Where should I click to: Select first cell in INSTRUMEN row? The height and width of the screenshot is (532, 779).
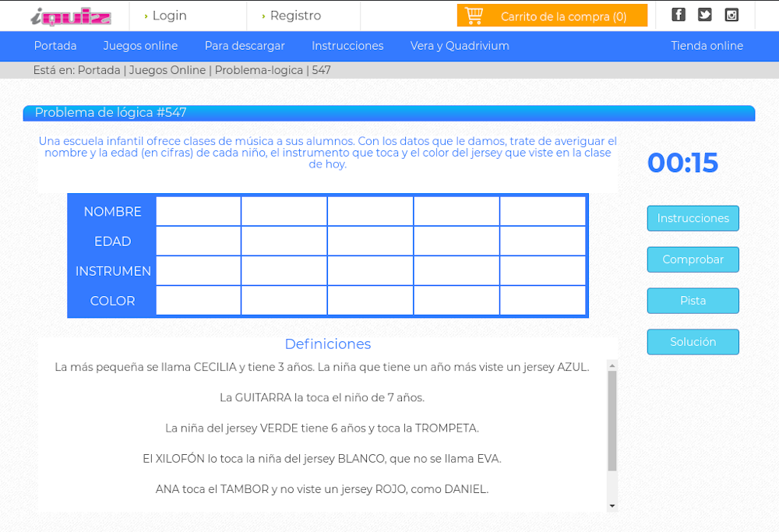(x=198, y=271)
